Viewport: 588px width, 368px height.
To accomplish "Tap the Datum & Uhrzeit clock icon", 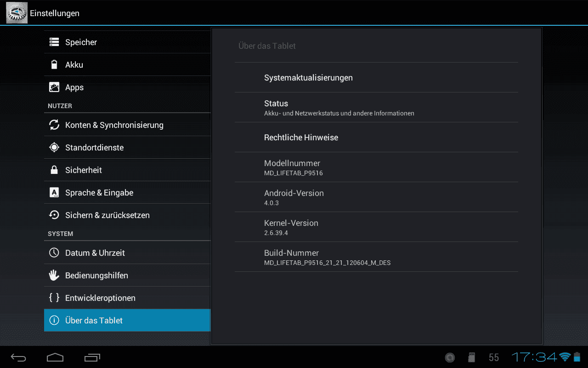I will pos(54,253).
